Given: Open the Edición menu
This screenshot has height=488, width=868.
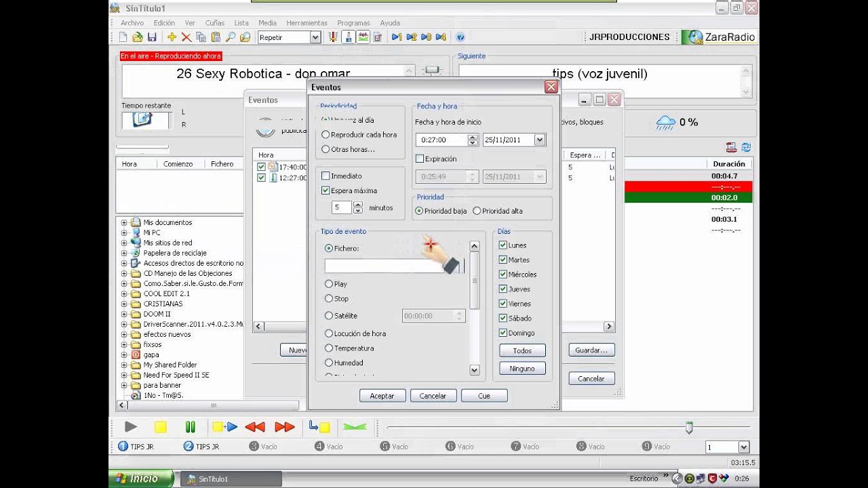Looking at the screenshot, I should pyautogui.click(x=164, y=23).
